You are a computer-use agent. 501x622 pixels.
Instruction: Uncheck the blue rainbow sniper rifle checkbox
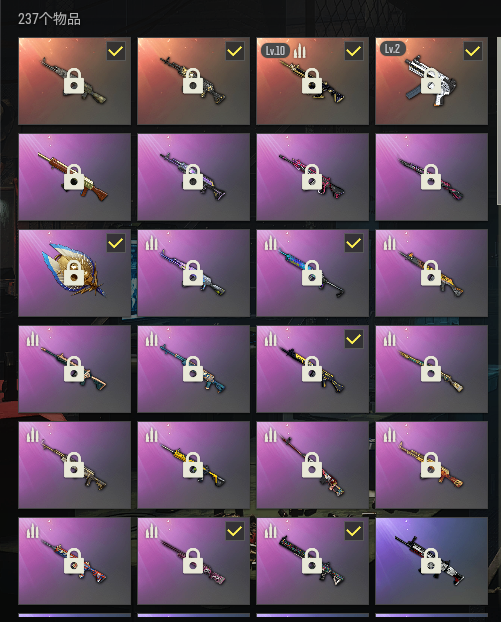coord(354,243)
